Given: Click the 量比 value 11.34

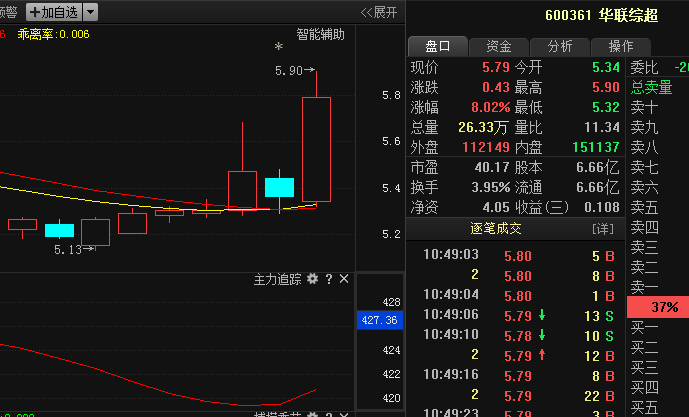Looking at the screenshot, I should pos(602,127).
